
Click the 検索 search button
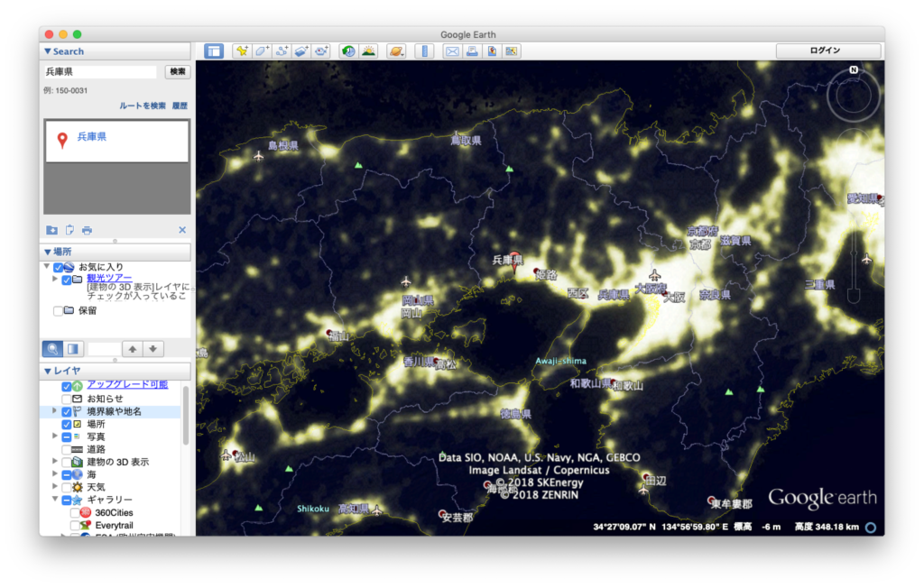(178, 72)
